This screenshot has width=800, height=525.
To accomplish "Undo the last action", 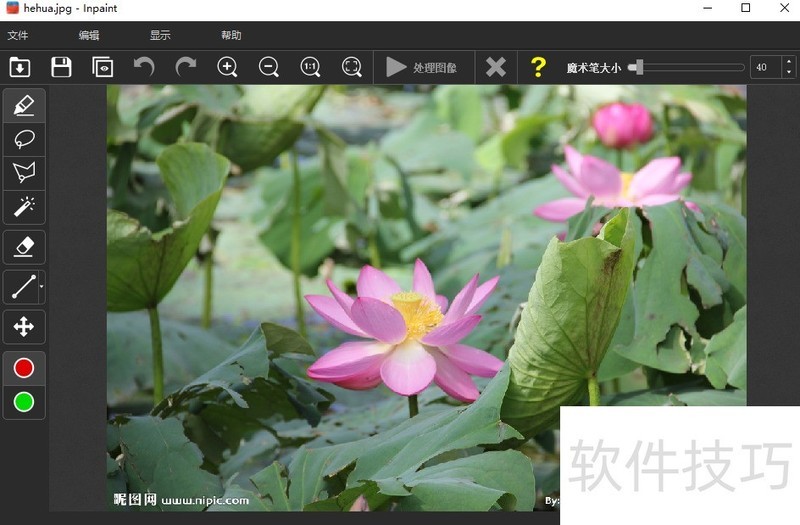I will pyautogui.click(x=144, y=67).
